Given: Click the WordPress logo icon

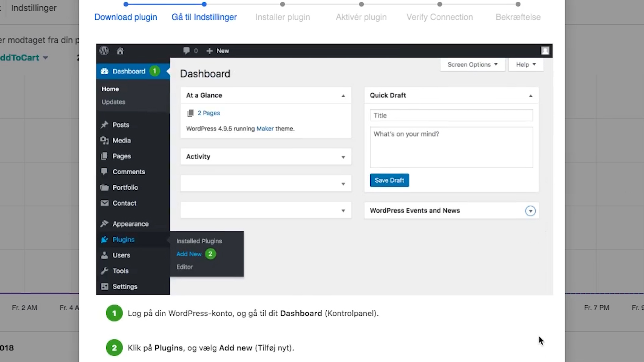Looking at the screenshot, I should 104,51.
